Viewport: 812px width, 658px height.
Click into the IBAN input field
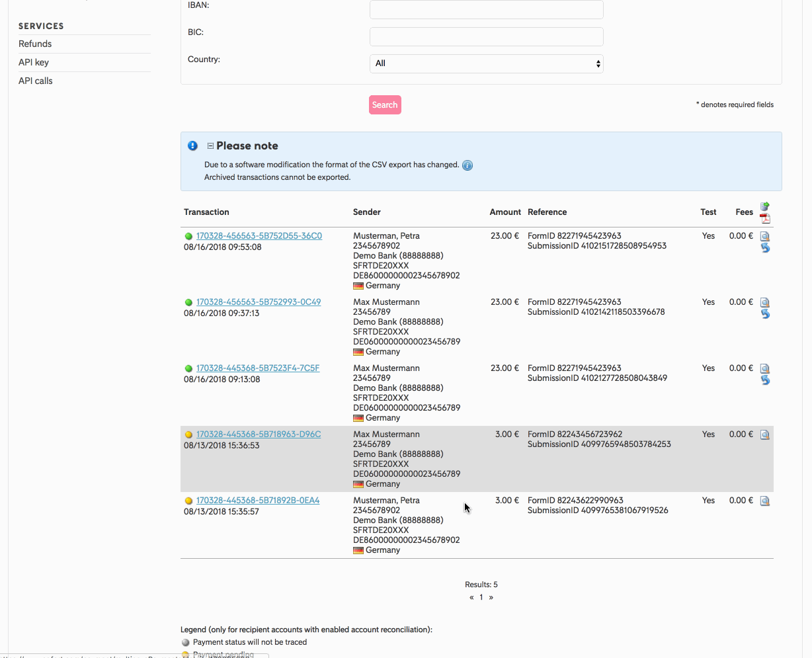point(486,9)
